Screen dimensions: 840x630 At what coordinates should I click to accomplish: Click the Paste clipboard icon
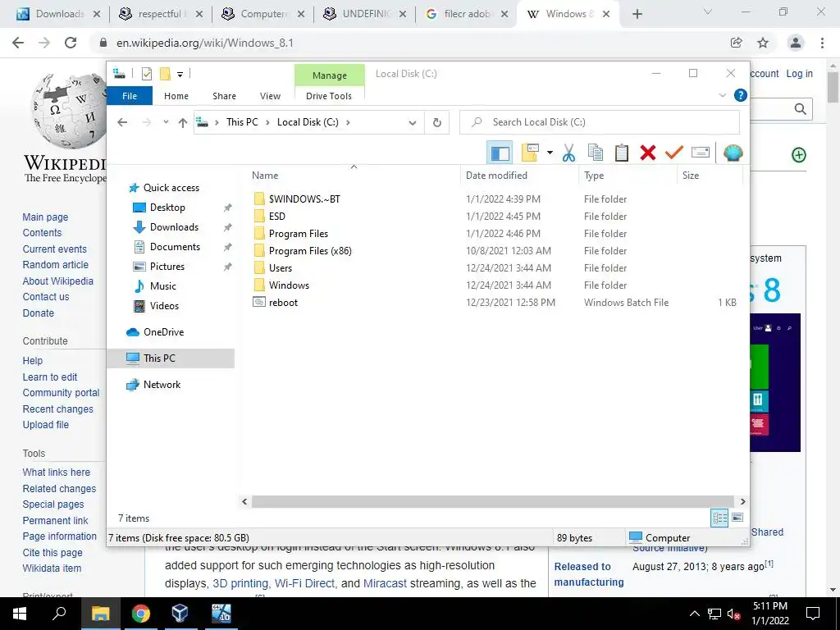tap(622, 153)
